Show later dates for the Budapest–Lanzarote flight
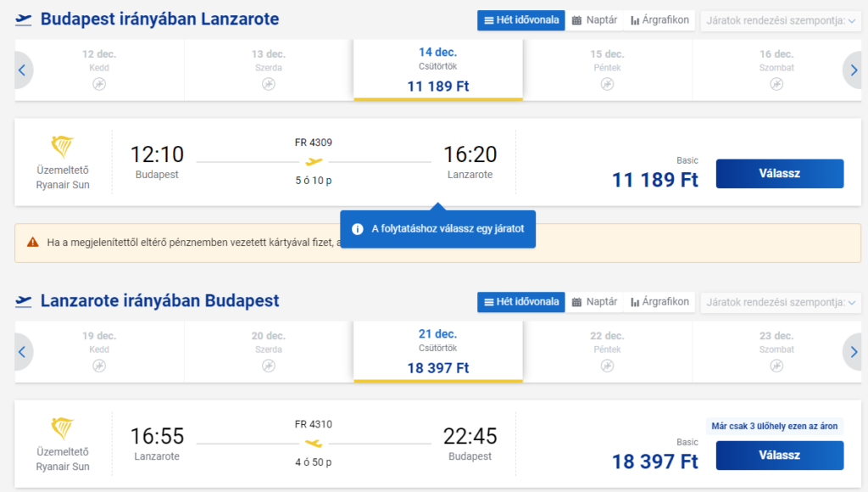Viewport: 868px width, 492px height. pyautogui.click(x=853, y=70)
